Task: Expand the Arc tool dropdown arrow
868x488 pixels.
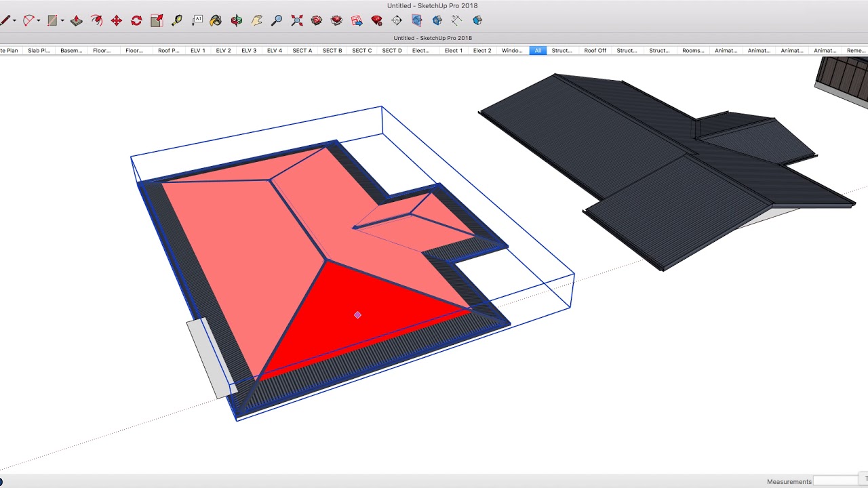Action: coord(38,21)
